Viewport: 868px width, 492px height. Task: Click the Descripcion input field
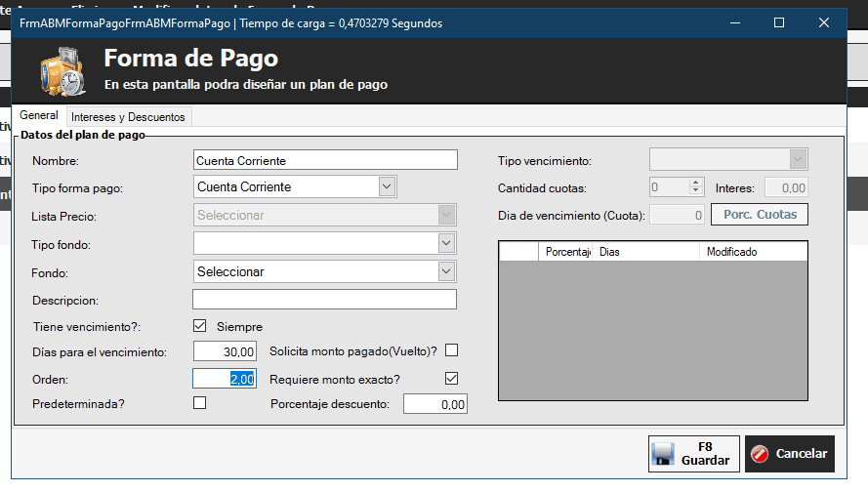[x=325, y=300]
